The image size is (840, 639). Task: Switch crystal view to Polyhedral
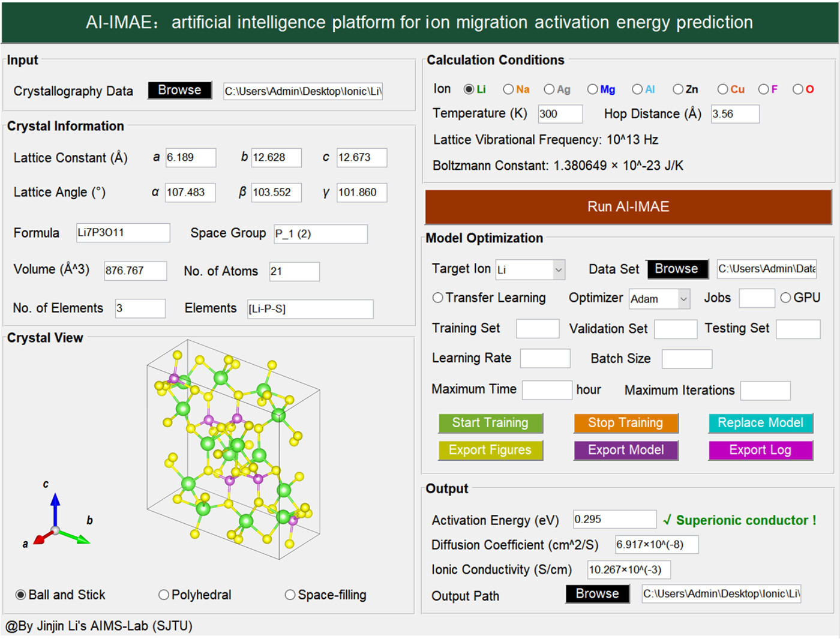coord(164,595)
